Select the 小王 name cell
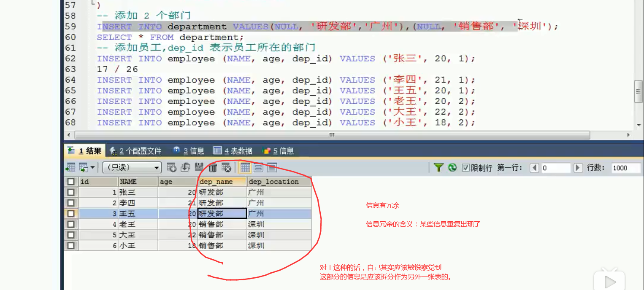 coord(138,245)
